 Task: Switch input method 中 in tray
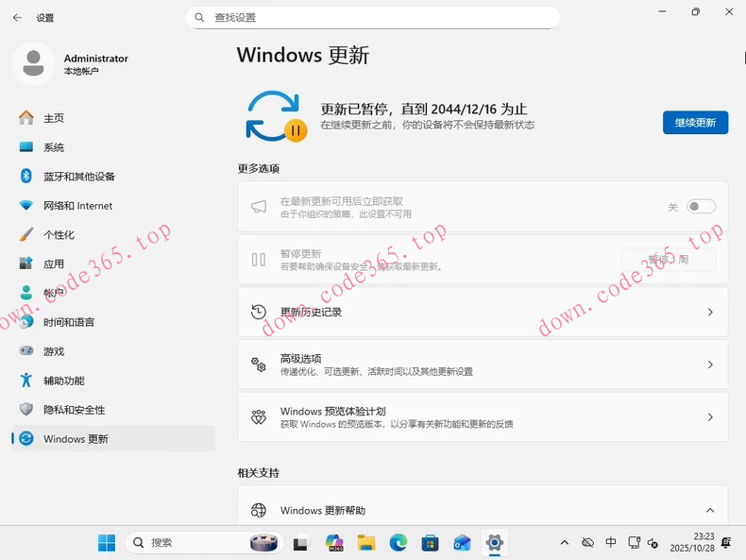(611, 542)
